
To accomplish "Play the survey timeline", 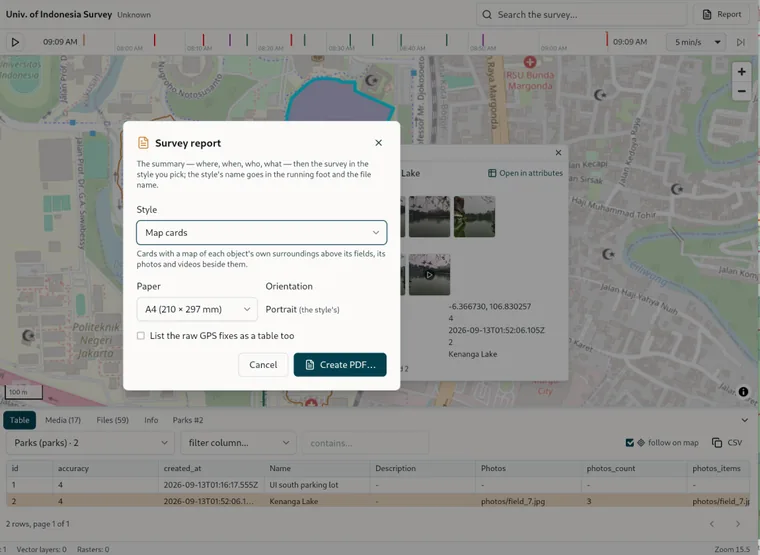I will [15, 42].
